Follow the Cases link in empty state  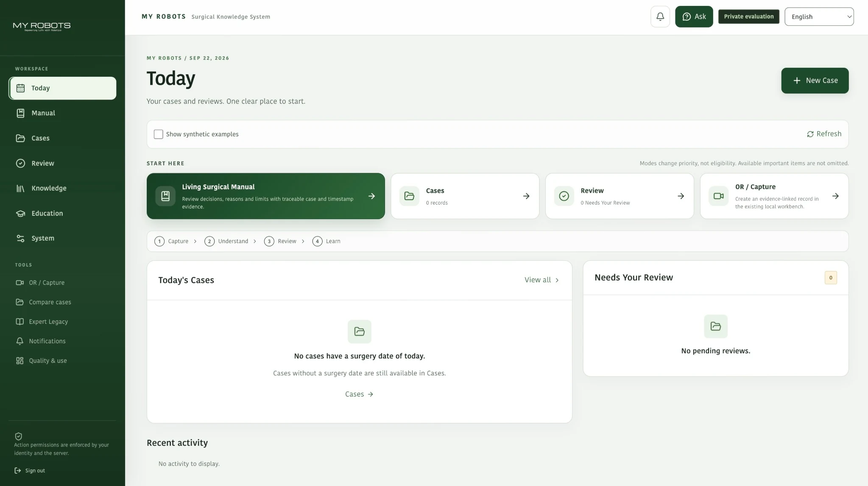[x=359, y=394]
